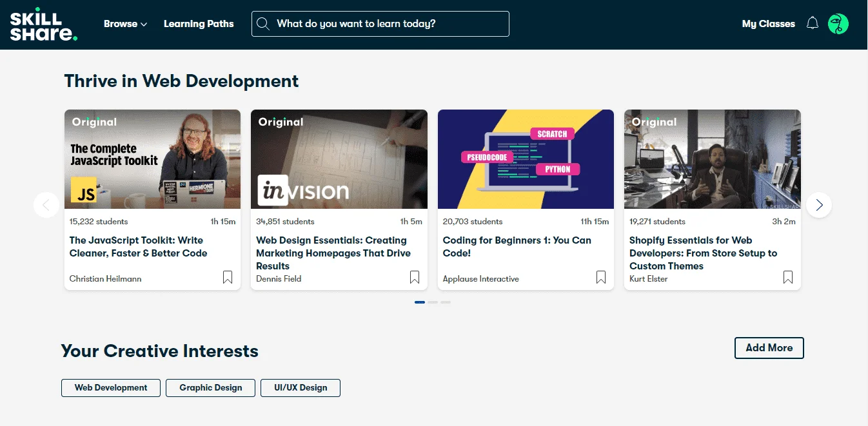Click the '11h 15m' duration label
The image size is (868, 426).
pyautogui.click(x=595, y=222)
